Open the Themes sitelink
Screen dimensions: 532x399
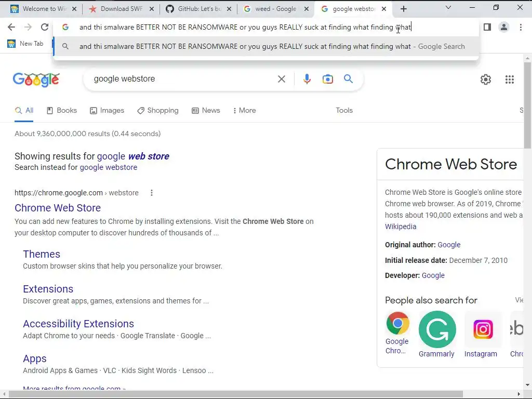42,254
